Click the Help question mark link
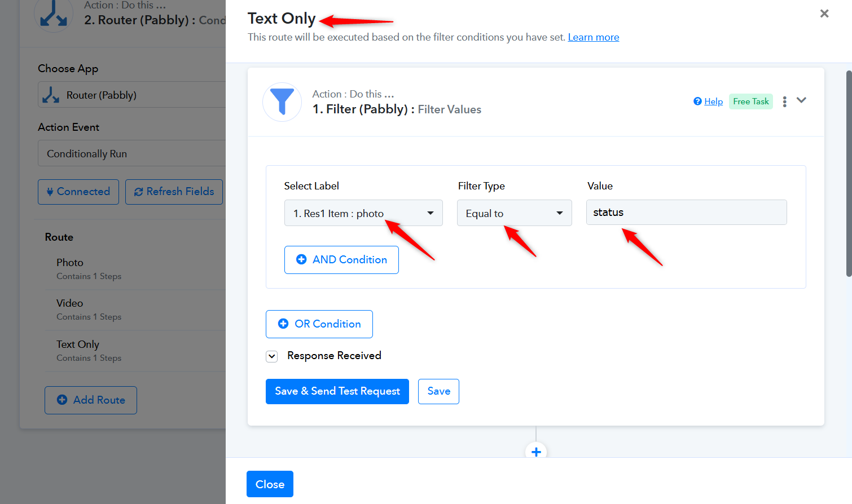This screenshot has width=852, height=504. (708, 101)
